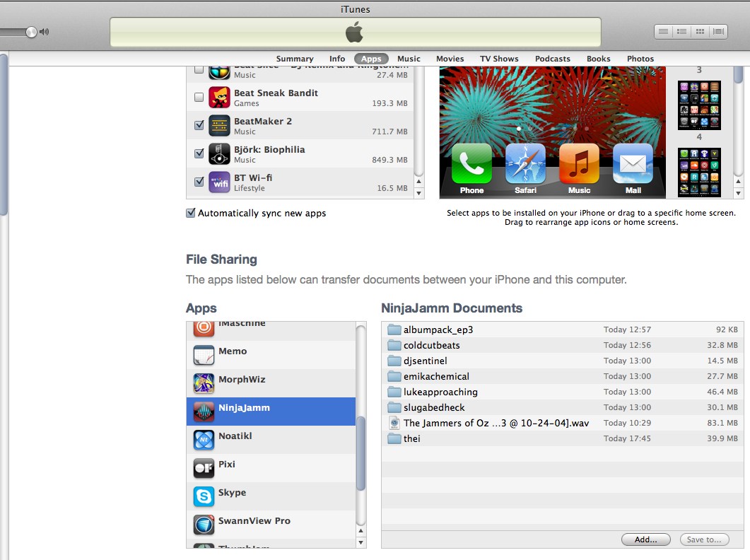Switch to album list view button
The width and height of the screenshot is (750, 560).
pos(681,32)
